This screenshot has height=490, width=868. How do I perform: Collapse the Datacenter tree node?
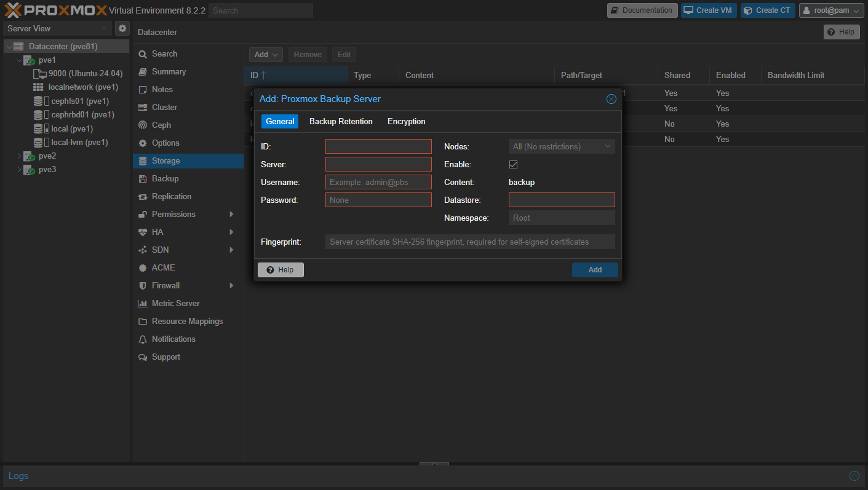[8, 47]
